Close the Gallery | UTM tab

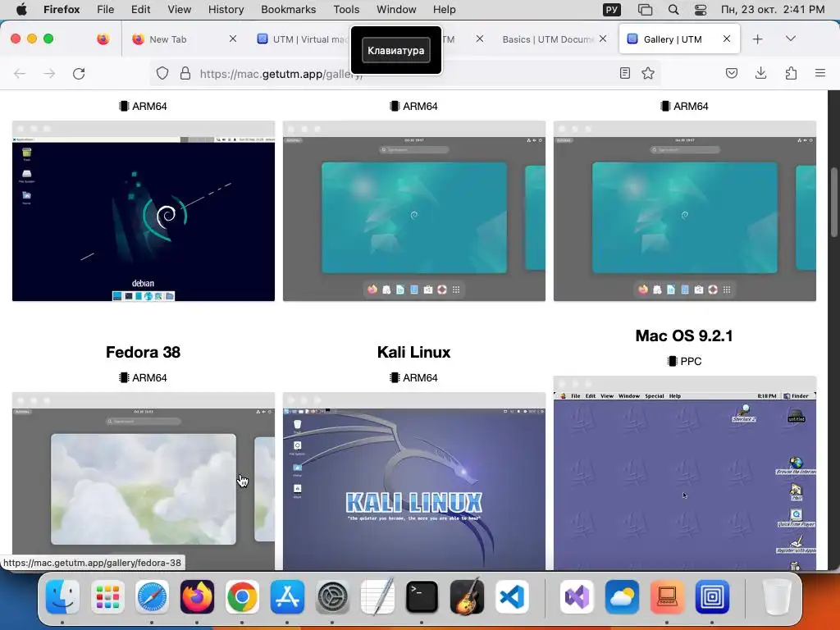(x=727, y=39)
